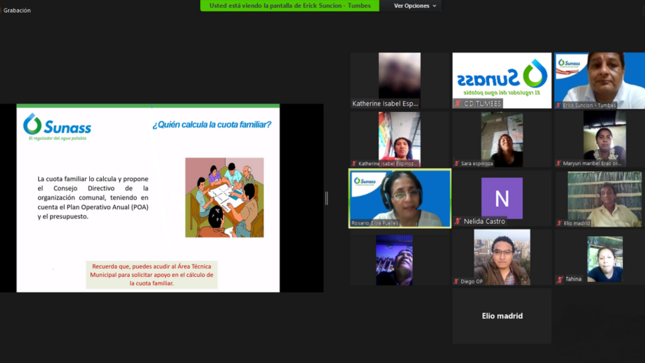Select the Nelida Castro purple N avatar
The height and width of the screenshot is (363, 645).
(x=502, y=198)
